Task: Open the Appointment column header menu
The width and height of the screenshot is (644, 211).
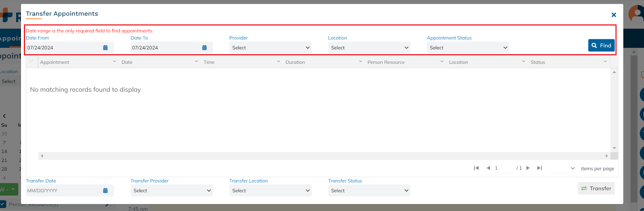Action: tap(114, 62)
